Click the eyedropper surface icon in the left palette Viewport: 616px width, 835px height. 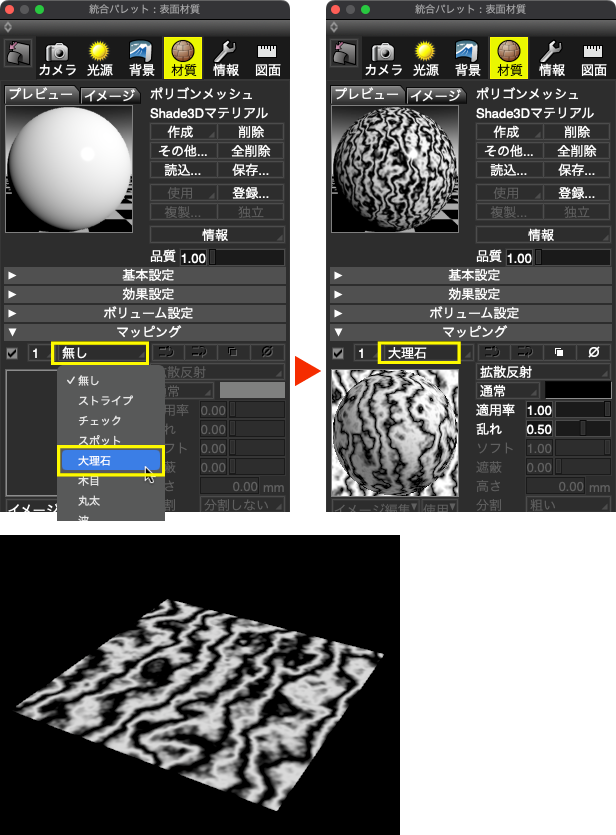(x=18, y=53)
